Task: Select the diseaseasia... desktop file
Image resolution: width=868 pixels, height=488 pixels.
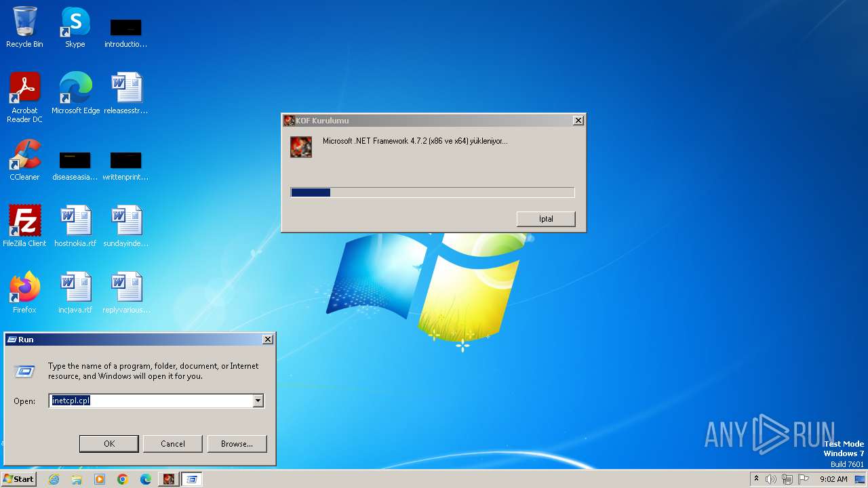Action: pos(75,165)
